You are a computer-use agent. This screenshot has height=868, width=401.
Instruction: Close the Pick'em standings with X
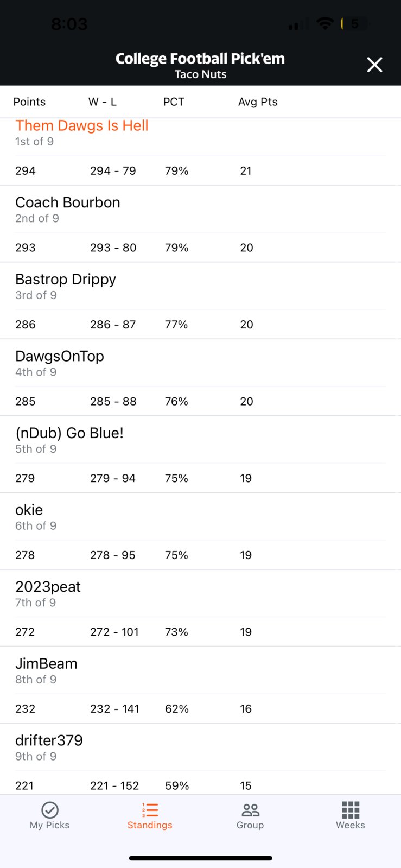374,65
